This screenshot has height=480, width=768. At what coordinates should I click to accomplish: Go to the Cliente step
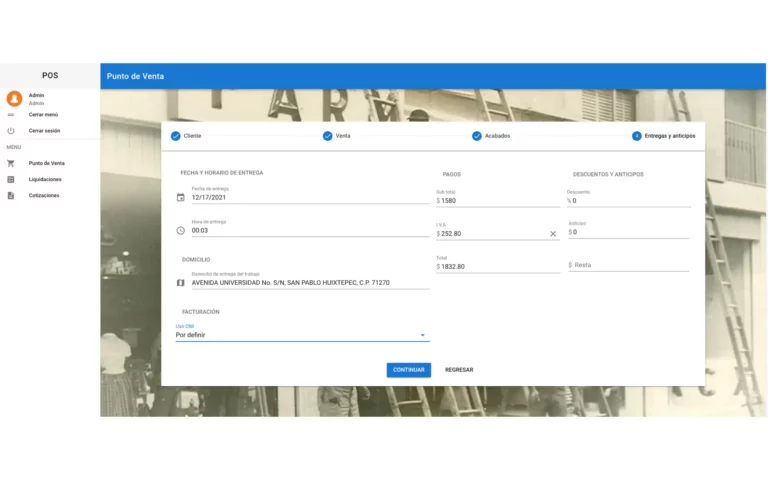pyautogui.click(x=186, y=136)
